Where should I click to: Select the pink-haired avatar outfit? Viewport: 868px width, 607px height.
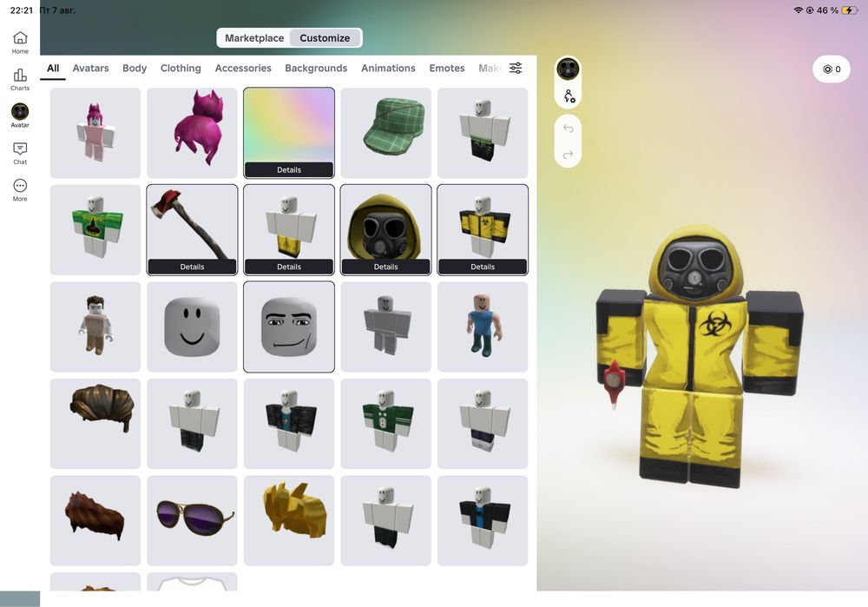(95, 133)
